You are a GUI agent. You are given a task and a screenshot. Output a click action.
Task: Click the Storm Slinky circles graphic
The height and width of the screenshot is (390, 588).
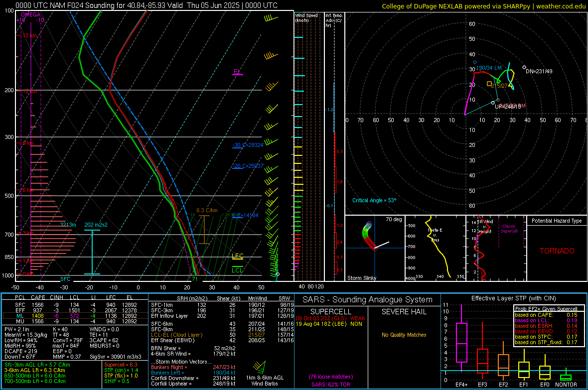pos(369,236)
